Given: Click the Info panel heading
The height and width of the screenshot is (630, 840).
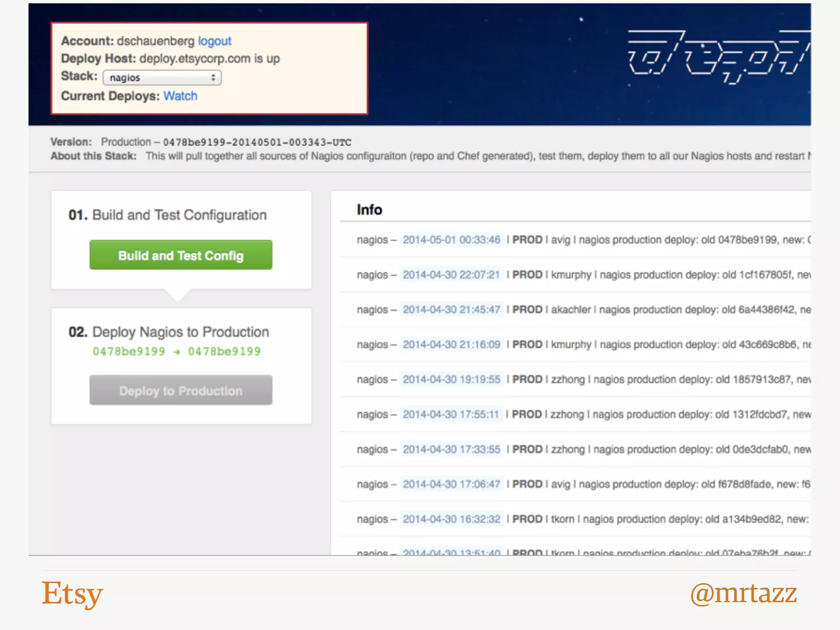Looking at the screenshot, I should pos(369,210).
